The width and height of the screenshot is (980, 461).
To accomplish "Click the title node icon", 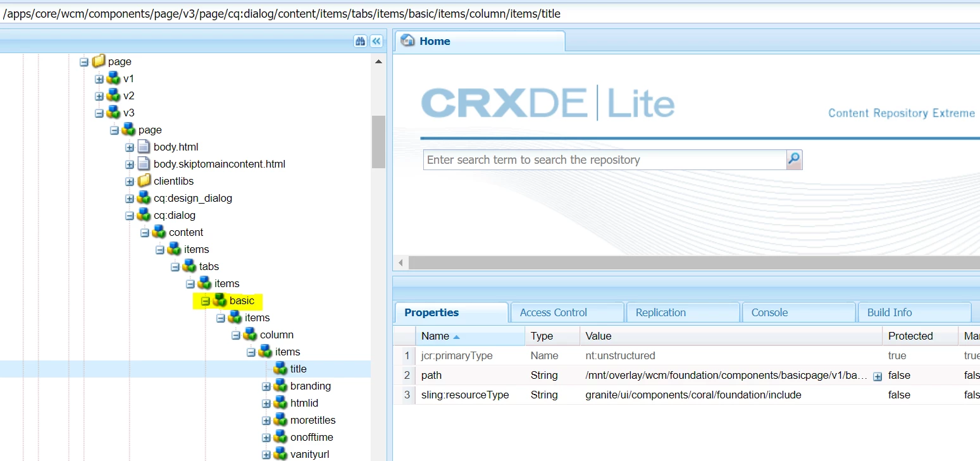I will [x=280, y=369].
